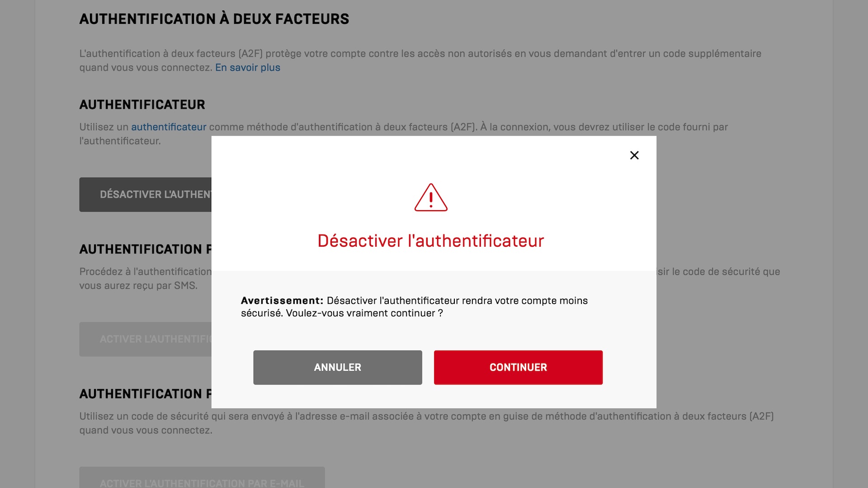868x488 pixels.
Task: Click the greyed ACTIVER L'AUTHENTIFI… button
Action: tap(146, 339)
